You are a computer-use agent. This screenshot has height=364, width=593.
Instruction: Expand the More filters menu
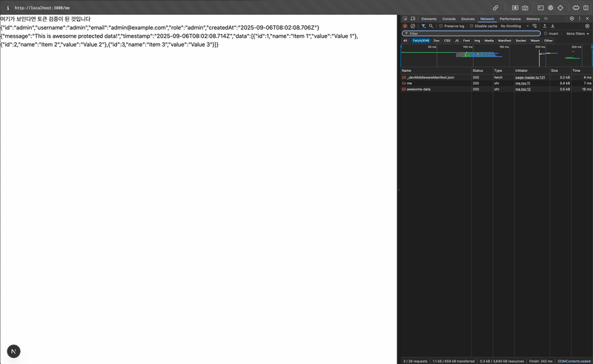(x=577, y=33)
